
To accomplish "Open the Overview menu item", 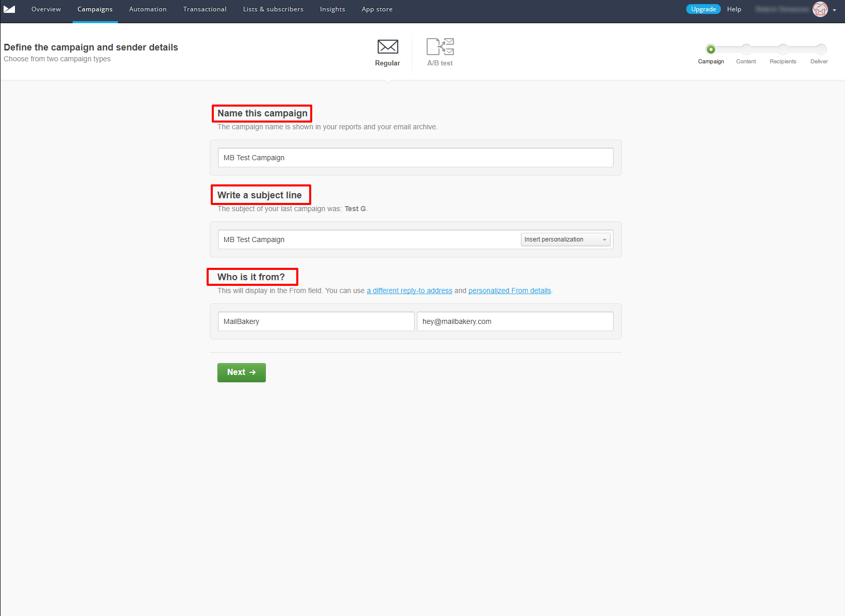I will [x=46, y=9].
